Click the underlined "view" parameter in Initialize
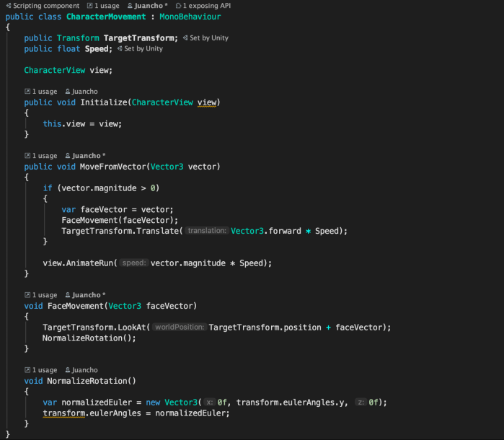Viewport: 504px width, 440px height. point(207,102)
